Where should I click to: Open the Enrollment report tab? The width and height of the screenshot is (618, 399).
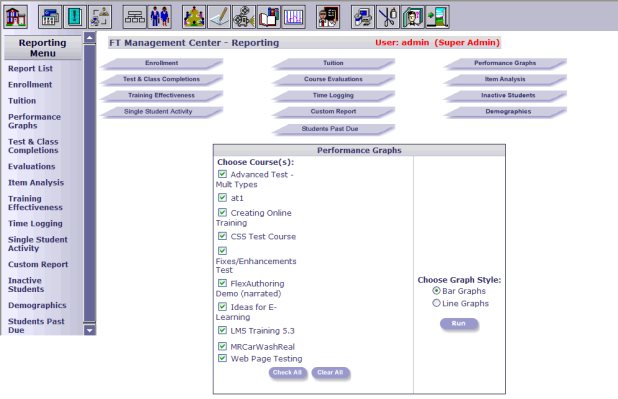162,63
